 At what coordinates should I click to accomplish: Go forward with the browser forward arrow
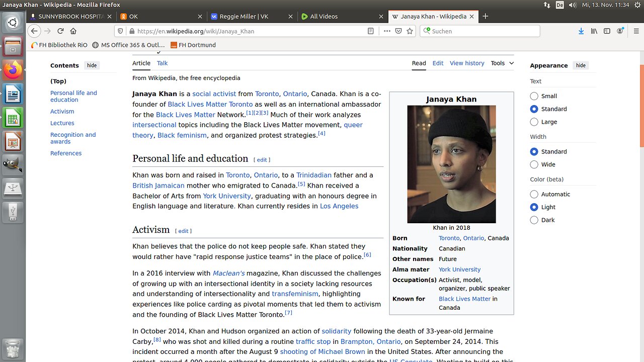point(47,31)
